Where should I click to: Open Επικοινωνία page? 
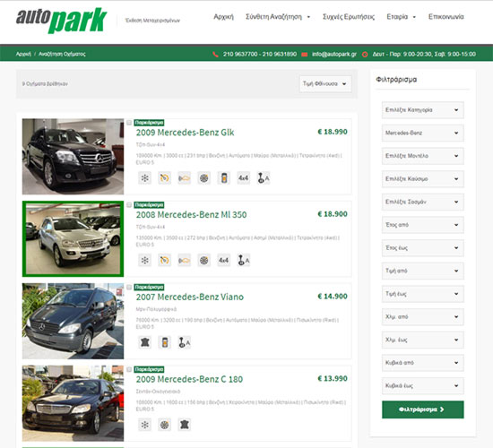point(445,17)
